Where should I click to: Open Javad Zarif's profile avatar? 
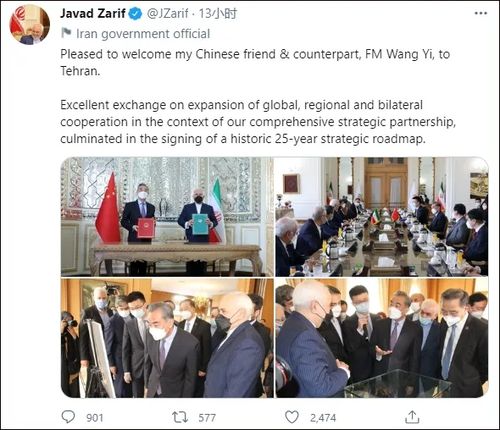click(30, 25)
